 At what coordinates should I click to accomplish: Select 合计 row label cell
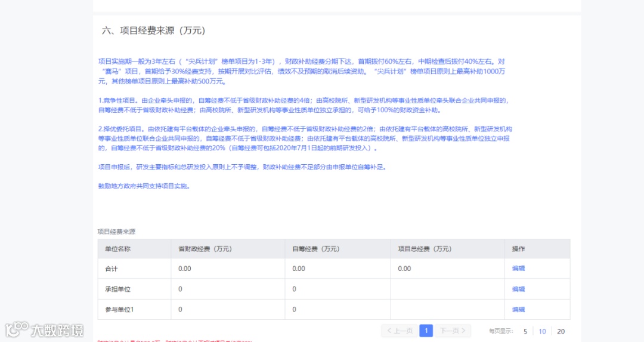tap(134, 269)
